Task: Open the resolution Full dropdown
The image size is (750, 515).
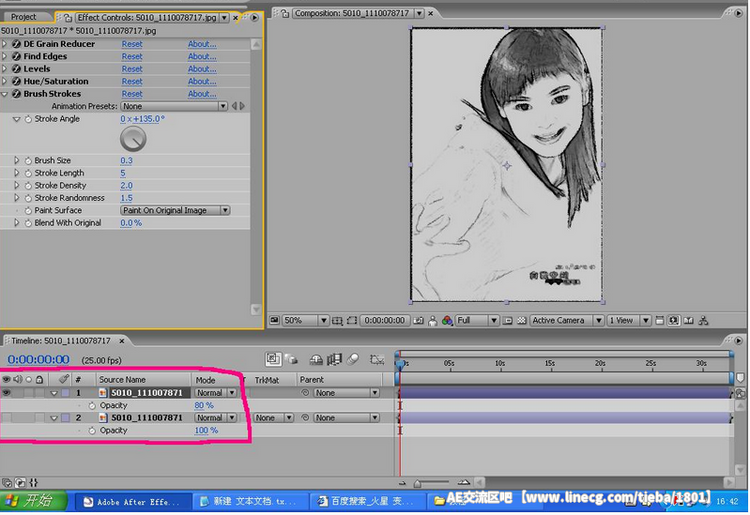Action: (x=477, y=320)
